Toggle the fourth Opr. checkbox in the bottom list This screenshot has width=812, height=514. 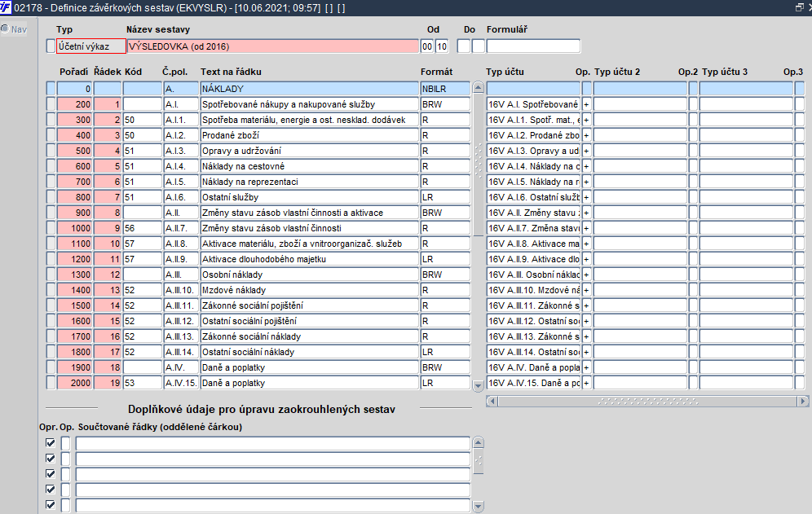click(x=51, y=490)
